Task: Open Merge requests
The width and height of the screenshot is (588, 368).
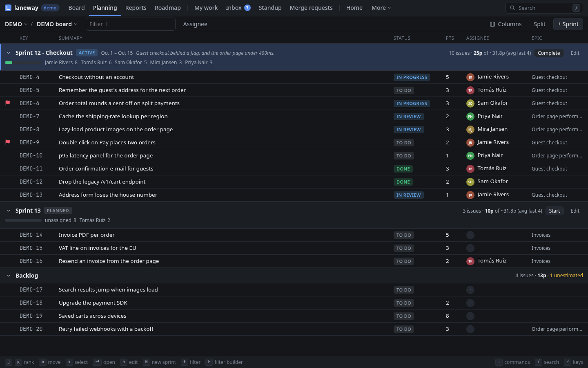Action: point(311,8)
